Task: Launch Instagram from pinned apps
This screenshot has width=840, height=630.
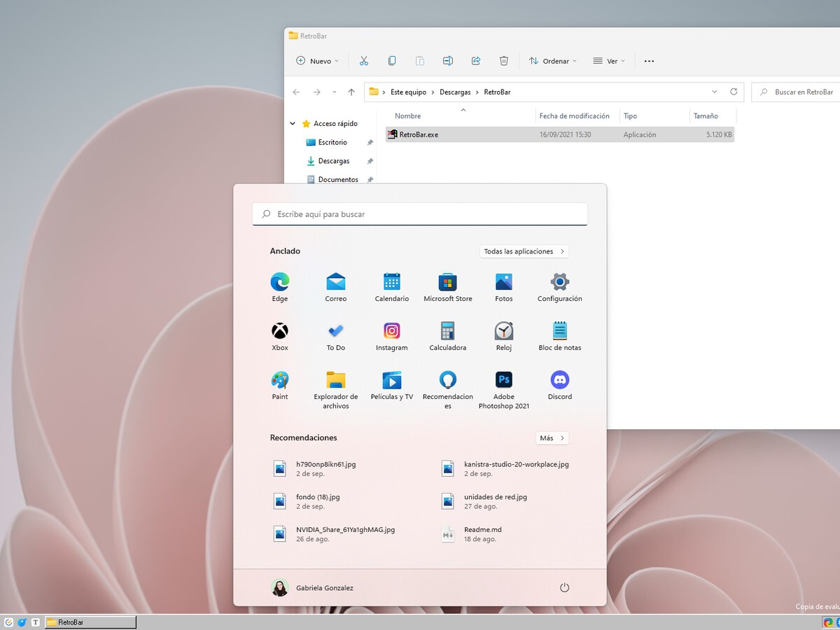Action: (392, 336)
